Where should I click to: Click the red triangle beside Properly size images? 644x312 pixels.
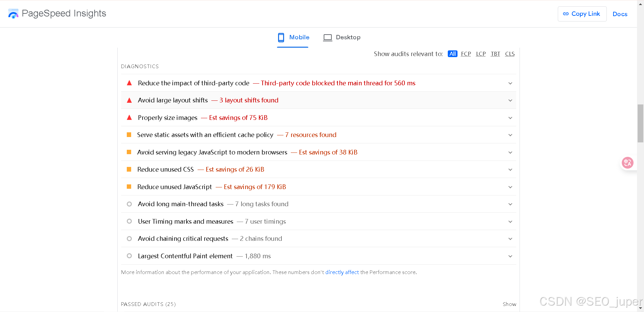pos(129,117)
